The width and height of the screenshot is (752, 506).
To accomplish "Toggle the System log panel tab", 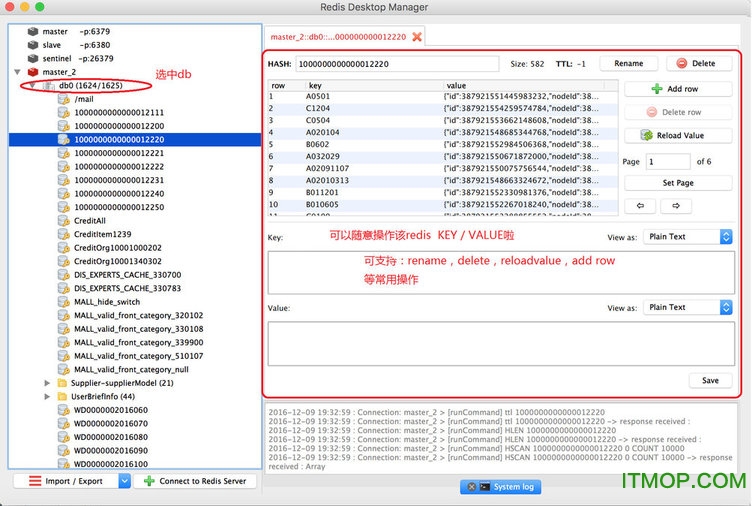I will 500,487.
